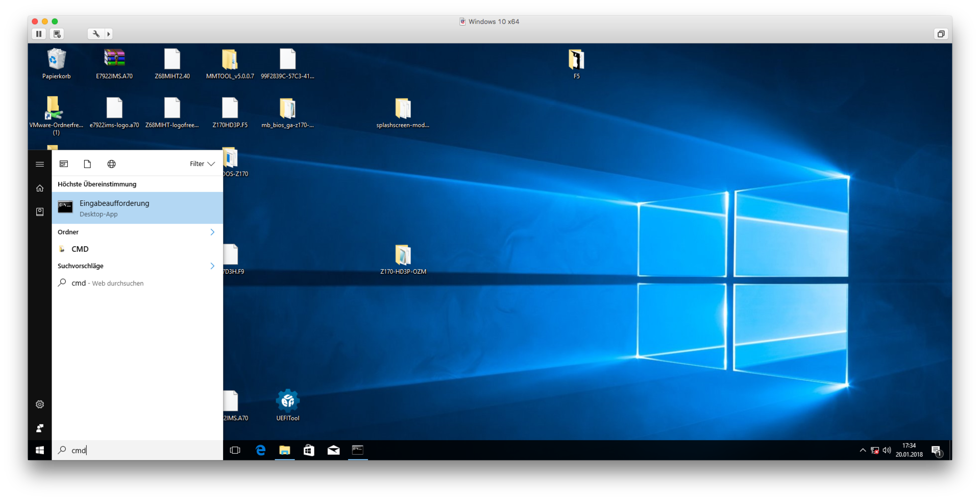This screenshot has height=500, width=980.
Task: Click the Mail app in taskbar
Action: [x=333, y=450]
